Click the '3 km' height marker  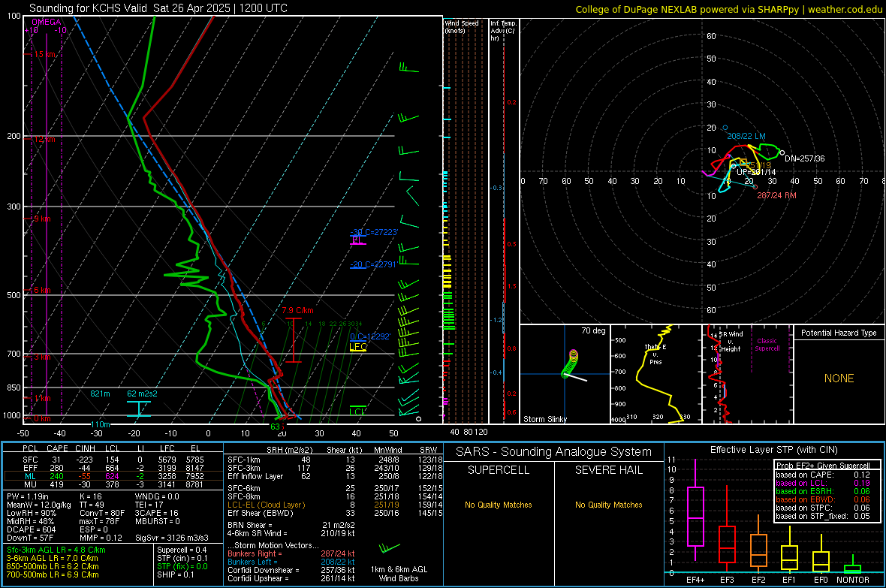(x=42, y=357)
